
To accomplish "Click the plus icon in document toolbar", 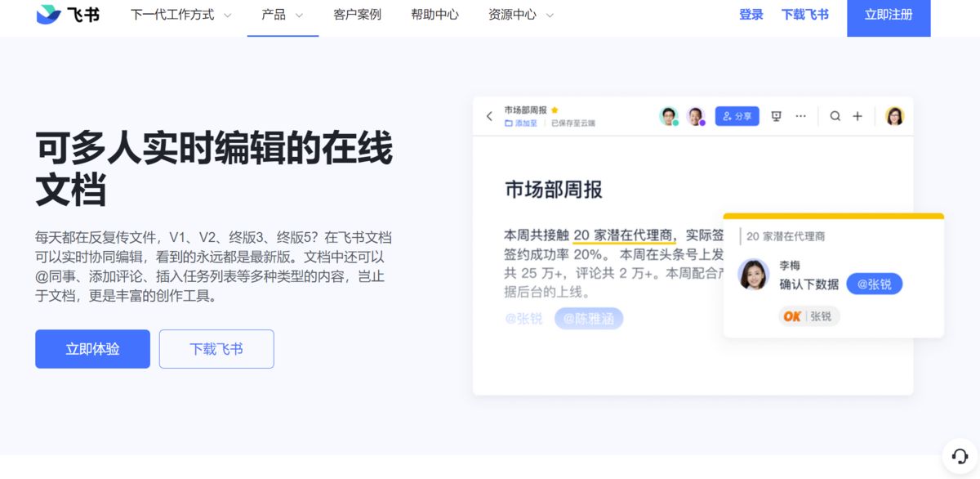I will point(857,116).
